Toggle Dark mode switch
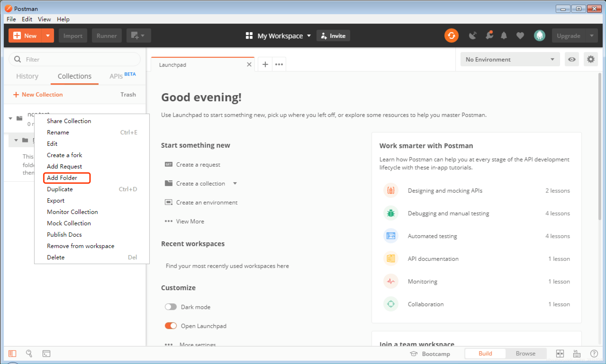The width and height of the screenshot is (606, 364). [x=171, y=306]
